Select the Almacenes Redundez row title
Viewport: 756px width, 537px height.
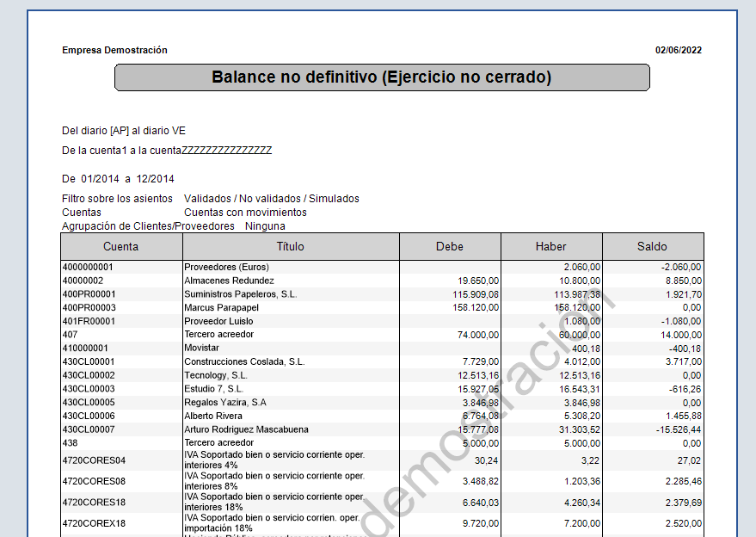click(229, 281)
